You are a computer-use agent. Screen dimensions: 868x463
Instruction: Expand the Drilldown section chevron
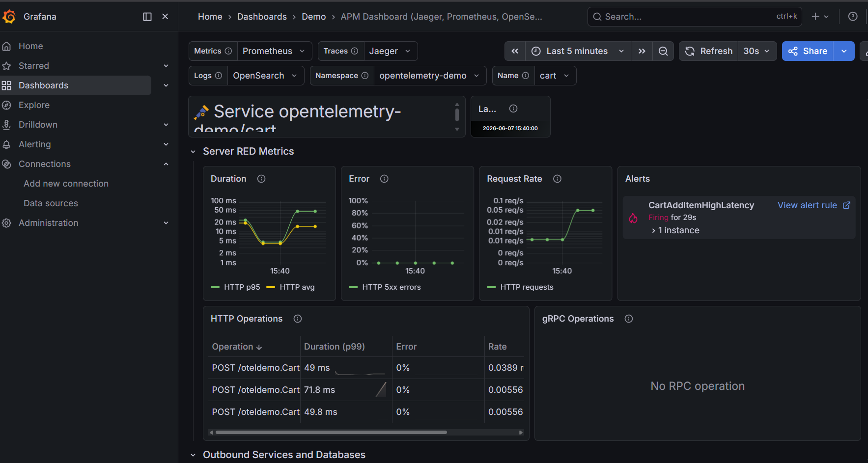(x=166, y=125)
